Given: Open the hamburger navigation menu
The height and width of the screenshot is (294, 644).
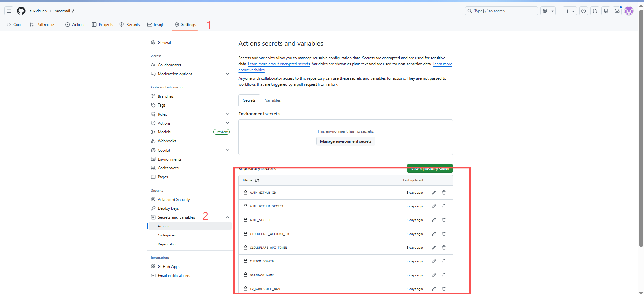Looking at the screenshot, I should tap(9, 11).
